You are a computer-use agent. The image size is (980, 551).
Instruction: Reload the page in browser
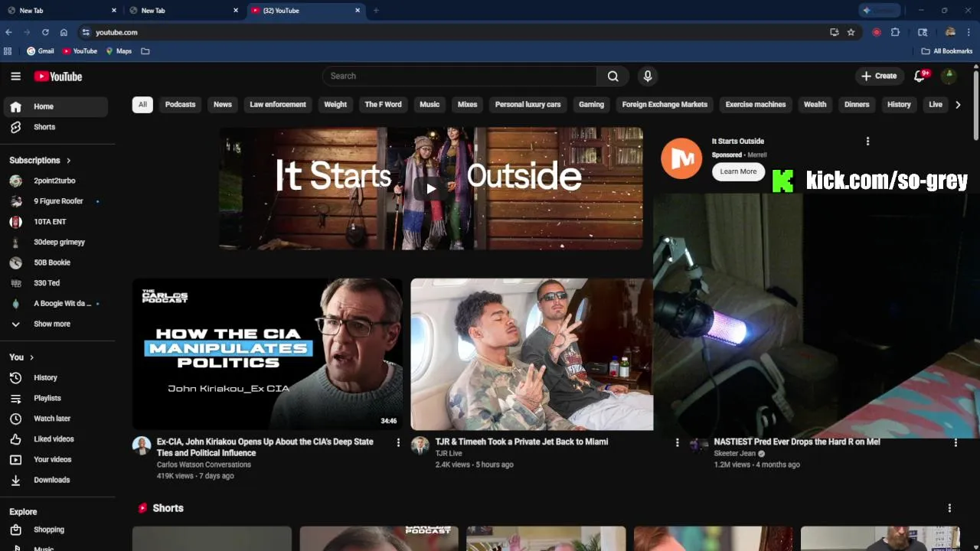[45, 32]
